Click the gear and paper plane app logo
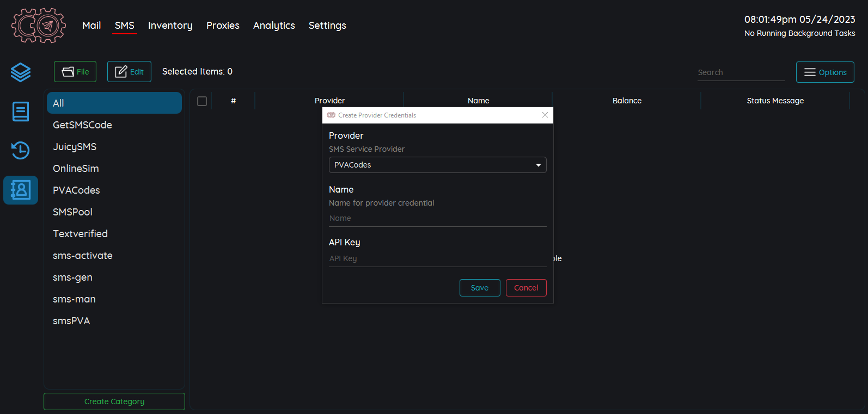The width and height of the screenshot is (868, 414). 39,26
